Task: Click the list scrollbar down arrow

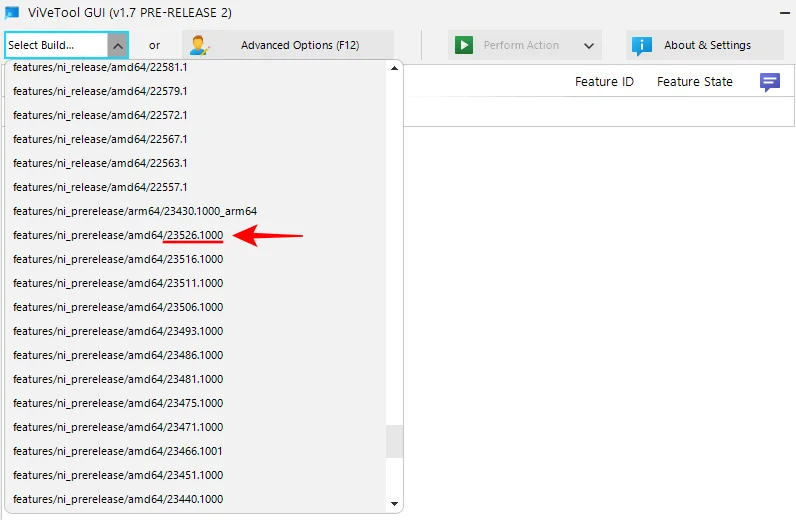Action: (x=394, y=504)
